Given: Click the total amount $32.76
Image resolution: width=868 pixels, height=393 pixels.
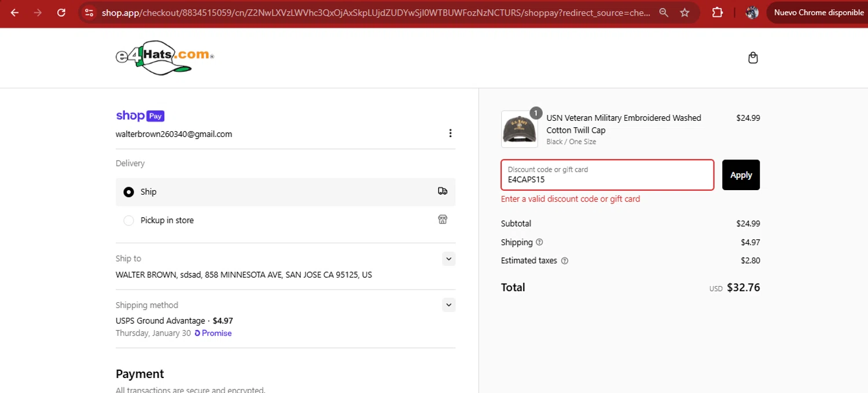Looking at the screenshot, I should pyautogui.click(x=743, y=287).
